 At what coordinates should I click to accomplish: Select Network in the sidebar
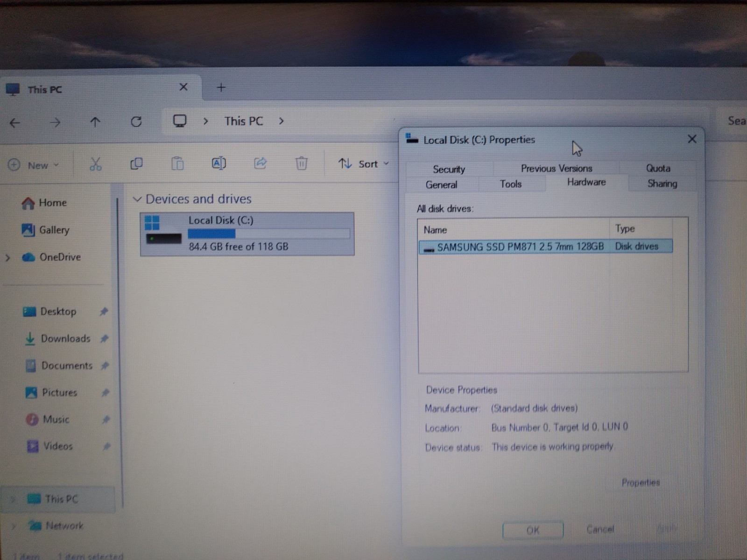[x=56, y=526]
